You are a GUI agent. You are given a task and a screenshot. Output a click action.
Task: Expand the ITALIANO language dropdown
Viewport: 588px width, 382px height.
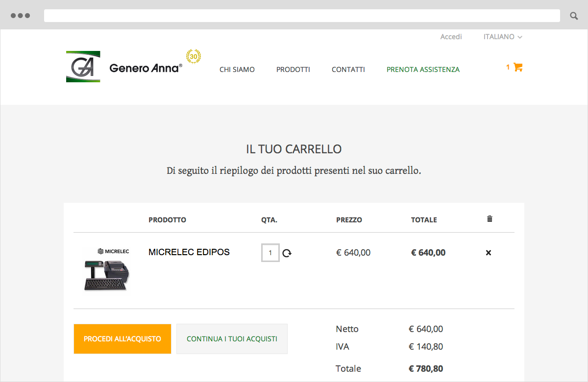[499, 37]
